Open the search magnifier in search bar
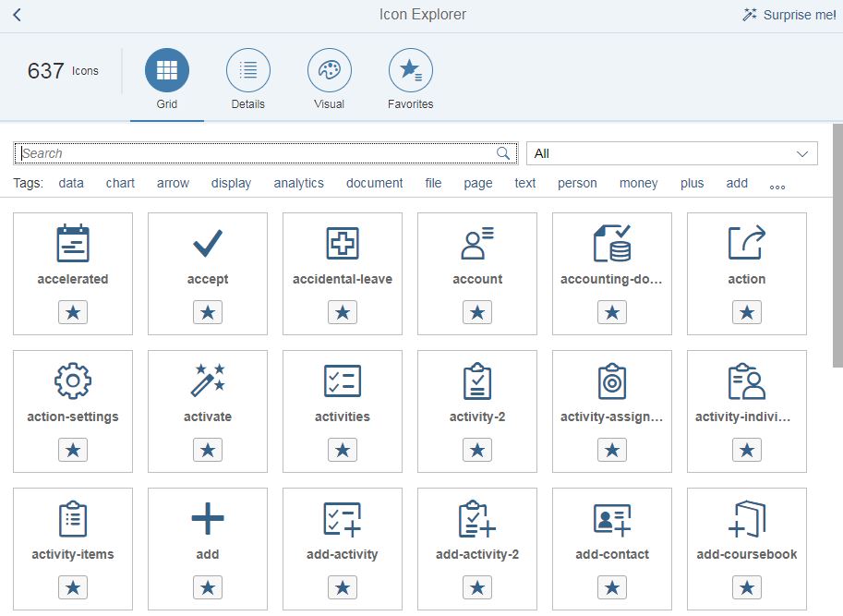This screenshot has height=616, width=843. click(x=503, y=152)
